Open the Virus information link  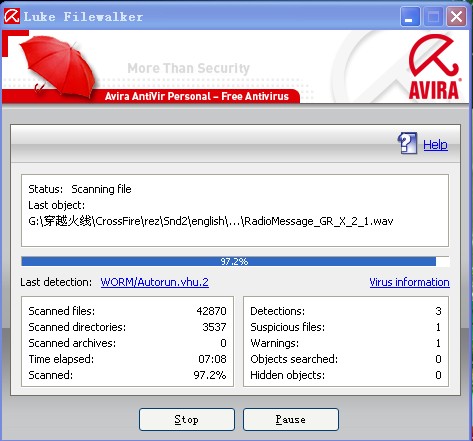click(409, 282)
